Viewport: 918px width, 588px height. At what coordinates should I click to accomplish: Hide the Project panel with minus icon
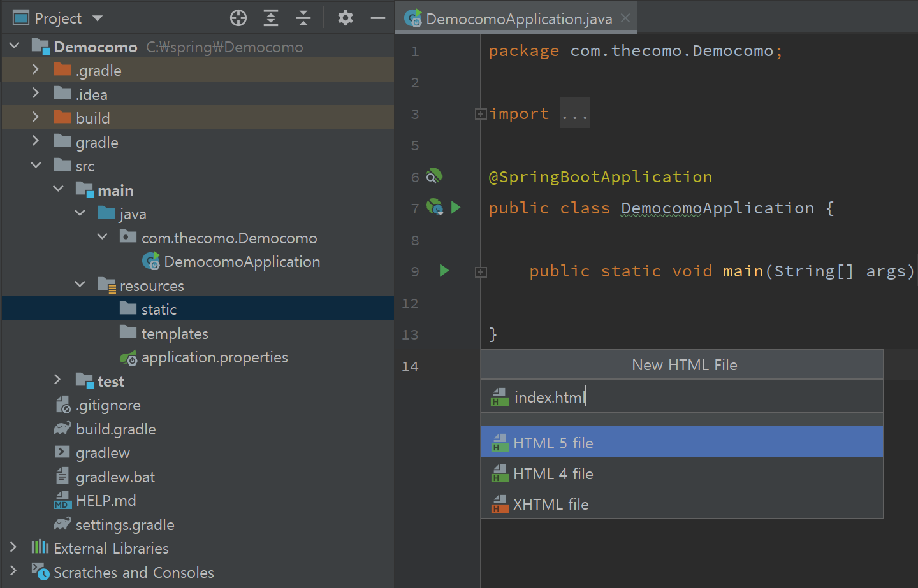click(378, 18)
